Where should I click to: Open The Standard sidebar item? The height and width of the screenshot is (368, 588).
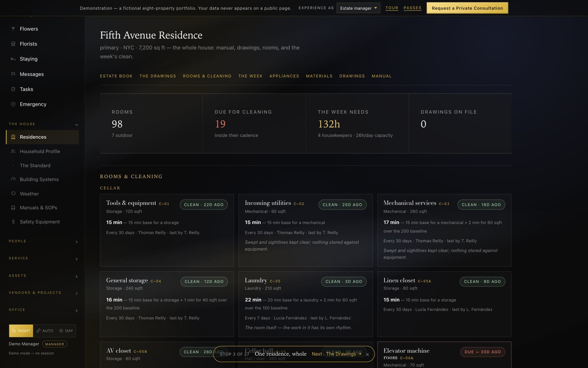(35, 165)
